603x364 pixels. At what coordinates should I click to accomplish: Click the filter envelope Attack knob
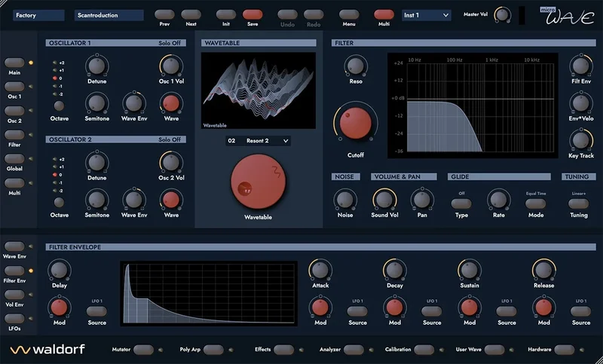pyautogui.click(x=320, y=271)
